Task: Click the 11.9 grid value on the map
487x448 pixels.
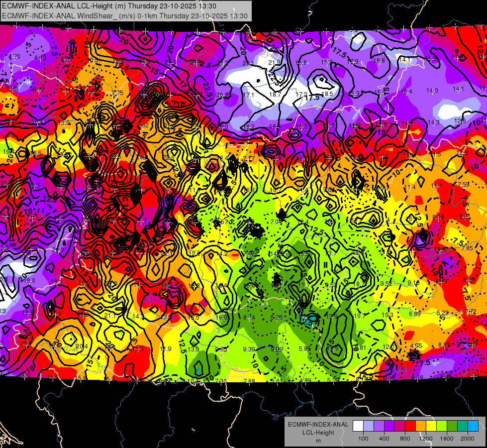Action: point(166,349)
